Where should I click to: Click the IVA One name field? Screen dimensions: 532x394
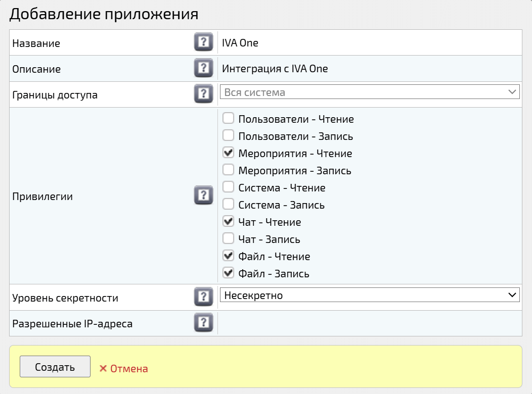(x=369, y=42)
